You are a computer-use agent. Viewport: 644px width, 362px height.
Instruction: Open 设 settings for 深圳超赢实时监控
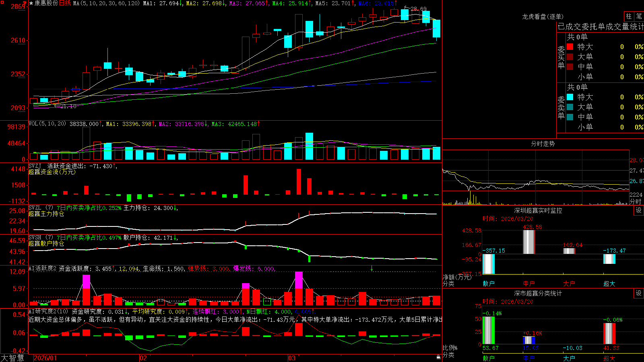click(639, 210)
